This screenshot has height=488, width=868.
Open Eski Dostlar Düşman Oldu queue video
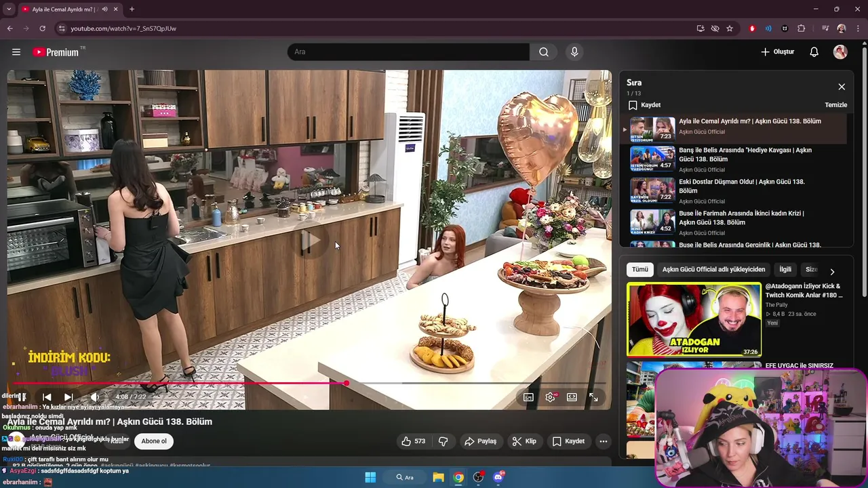coord(736,191)
